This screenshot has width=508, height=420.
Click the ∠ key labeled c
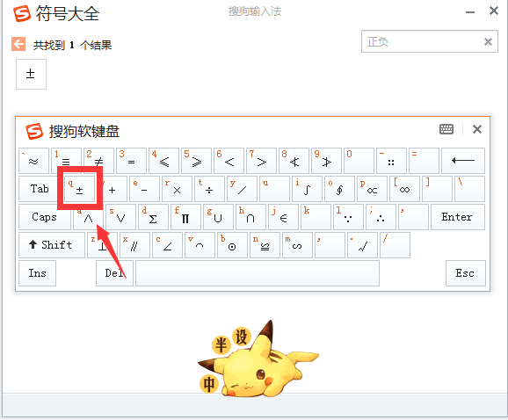pos(168,245)
